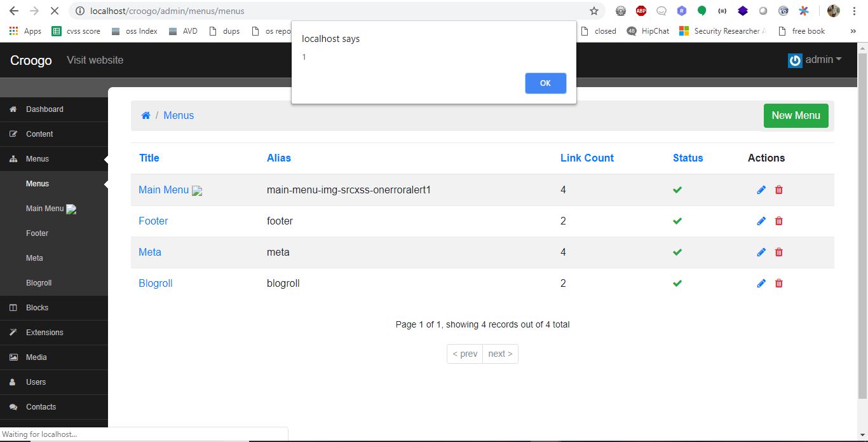Sort the table by Title
Viewport: 868px width, 442px height.
(149, 158)
